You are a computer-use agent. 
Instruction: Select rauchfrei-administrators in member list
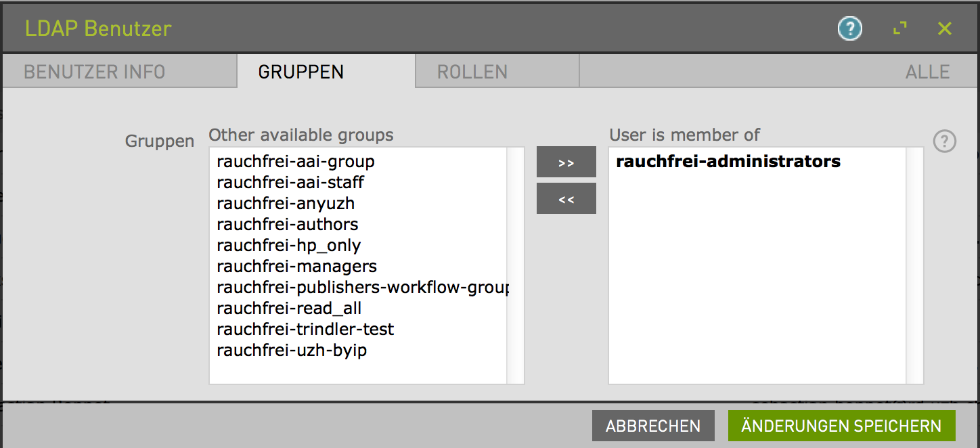728,162
